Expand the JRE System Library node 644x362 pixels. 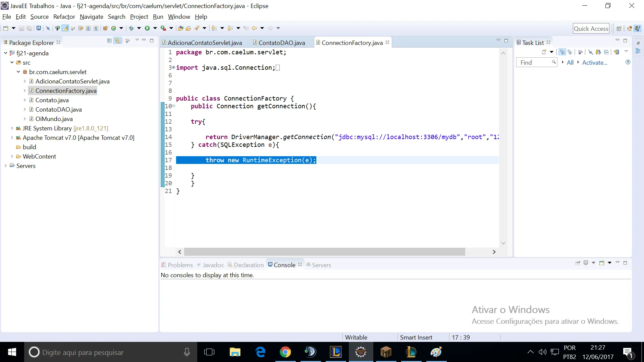[12, 128]
